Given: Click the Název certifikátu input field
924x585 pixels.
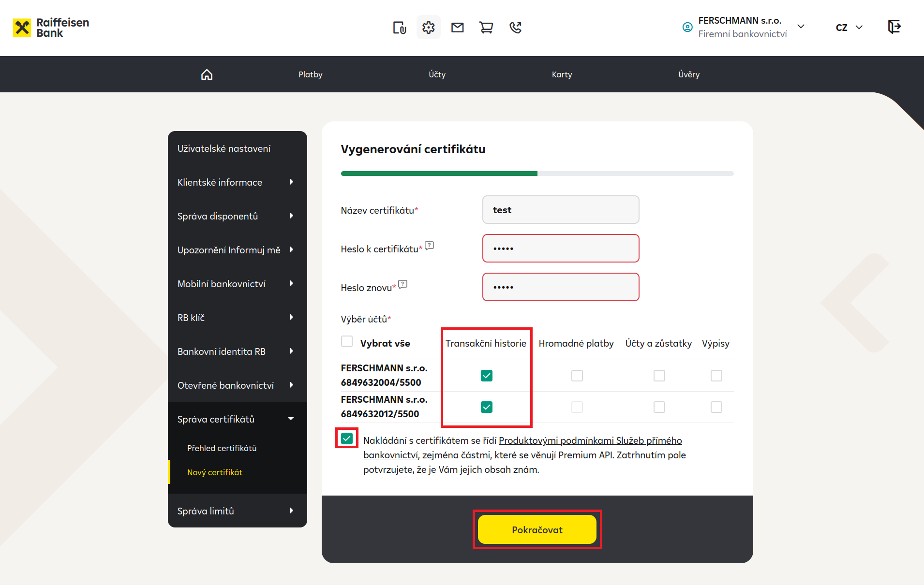Looking at the screenshot, I should click(x=561, y=210).
